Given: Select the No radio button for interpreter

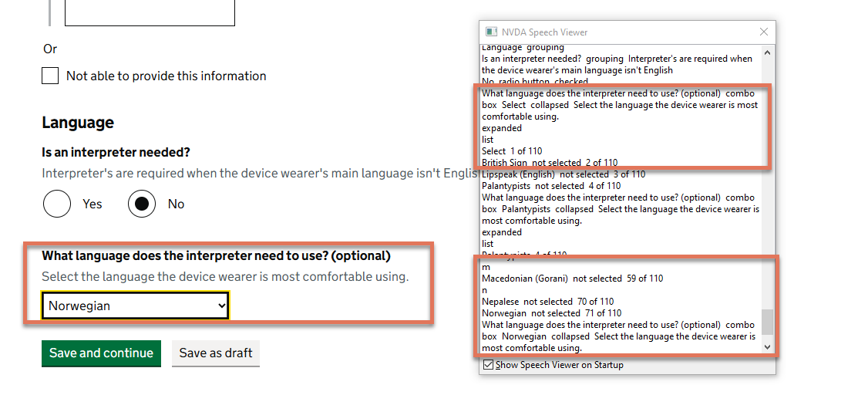Looking at the screenshot, I should click(x=142, y=204).
